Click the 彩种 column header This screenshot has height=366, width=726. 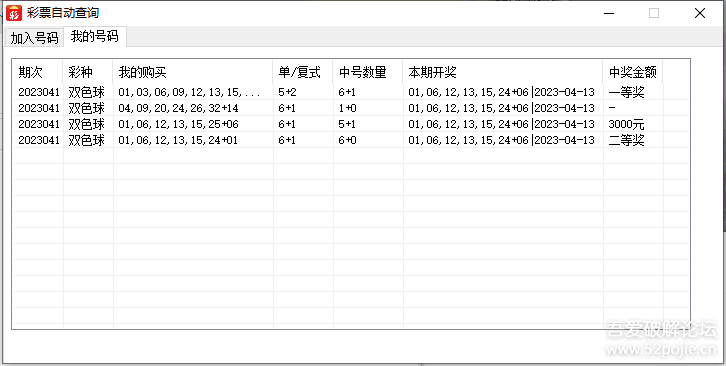tap(88, 72)
